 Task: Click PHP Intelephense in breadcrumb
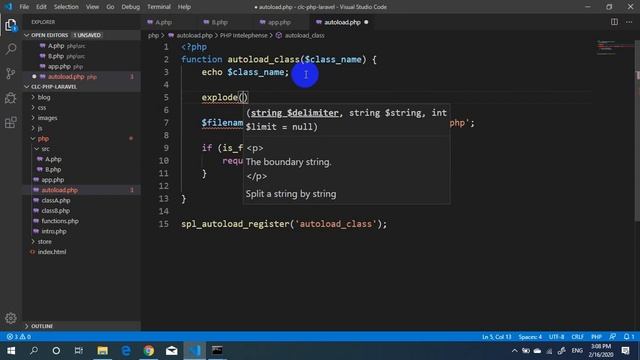[244, 36]
